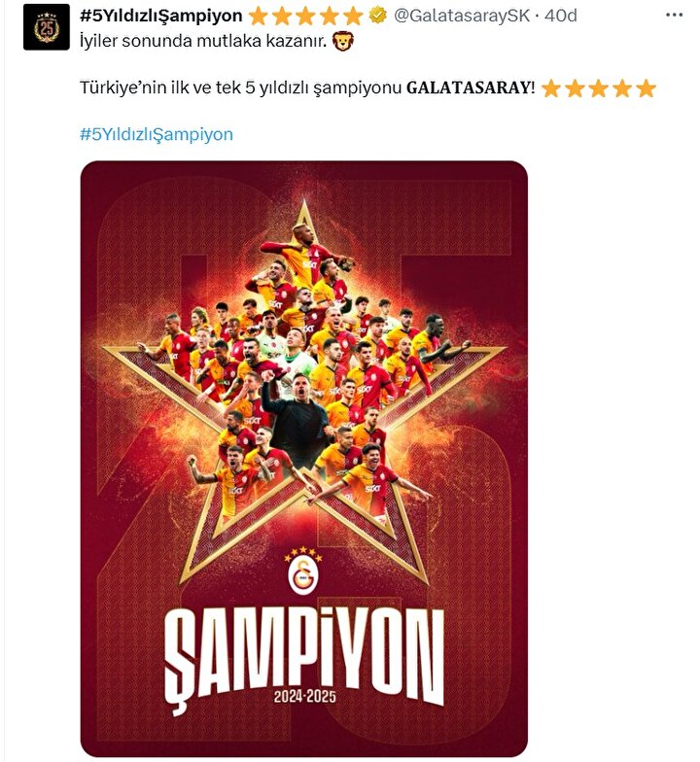Click the first star emoji in display name
700x762 pixels.
pos(258,17)
